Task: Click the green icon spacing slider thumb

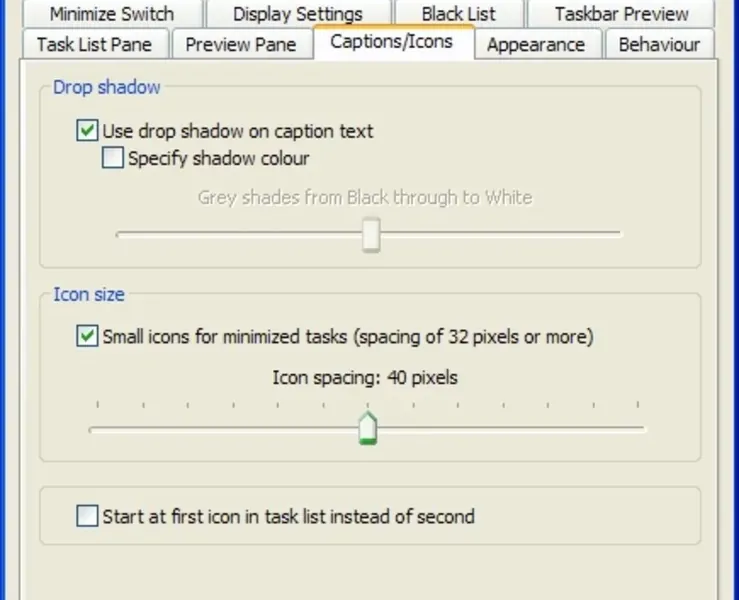Action: click(368, 428)
